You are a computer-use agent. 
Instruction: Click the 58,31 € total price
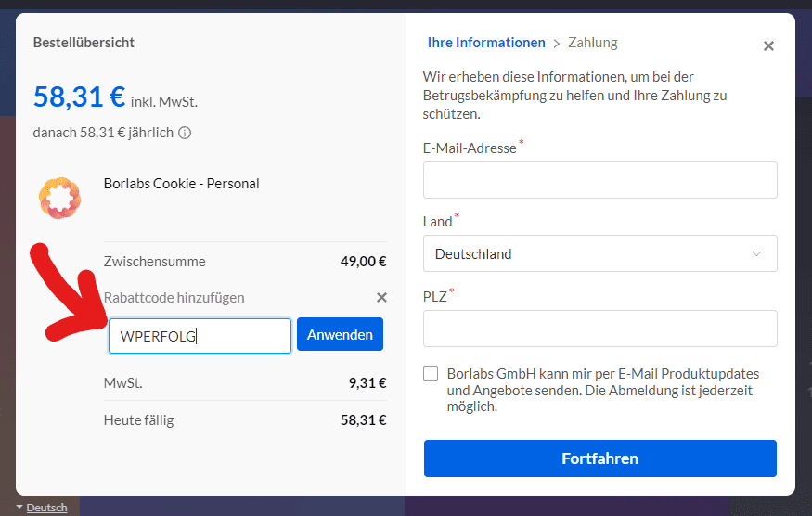79,97
